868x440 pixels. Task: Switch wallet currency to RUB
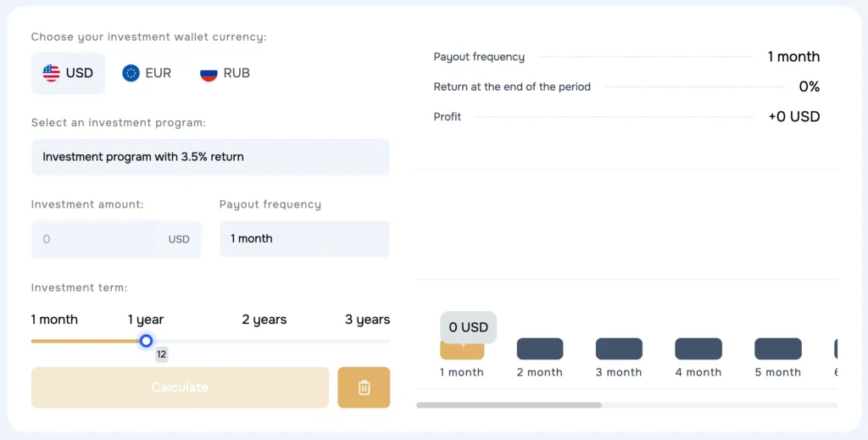[x=225, y=73]
